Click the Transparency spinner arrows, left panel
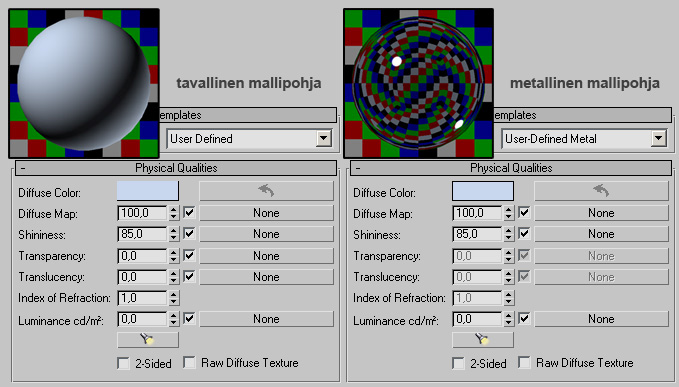The height and width of the screenshot is (387, 679). pyautogui.click(x=174, y=255)
